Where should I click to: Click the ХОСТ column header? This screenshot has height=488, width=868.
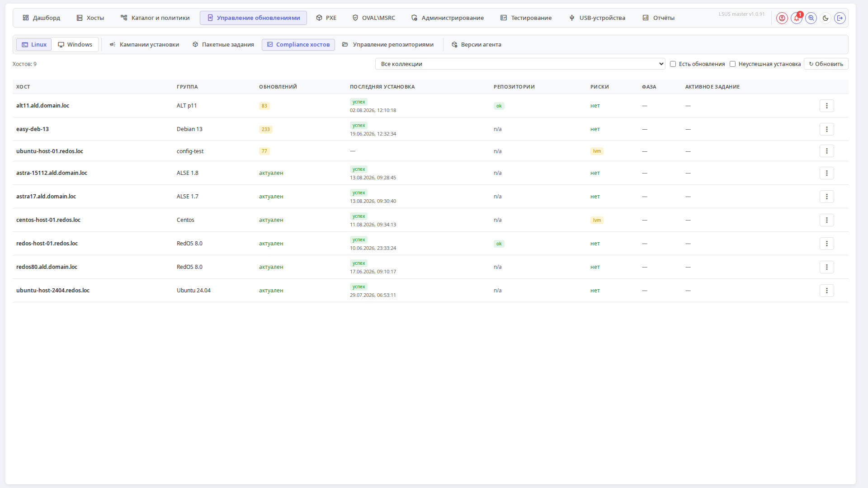(23, 87)
